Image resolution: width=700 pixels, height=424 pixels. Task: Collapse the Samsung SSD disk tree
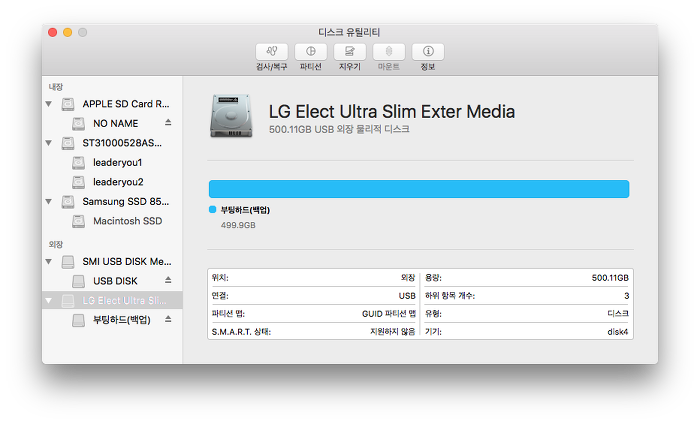(49, 202)
